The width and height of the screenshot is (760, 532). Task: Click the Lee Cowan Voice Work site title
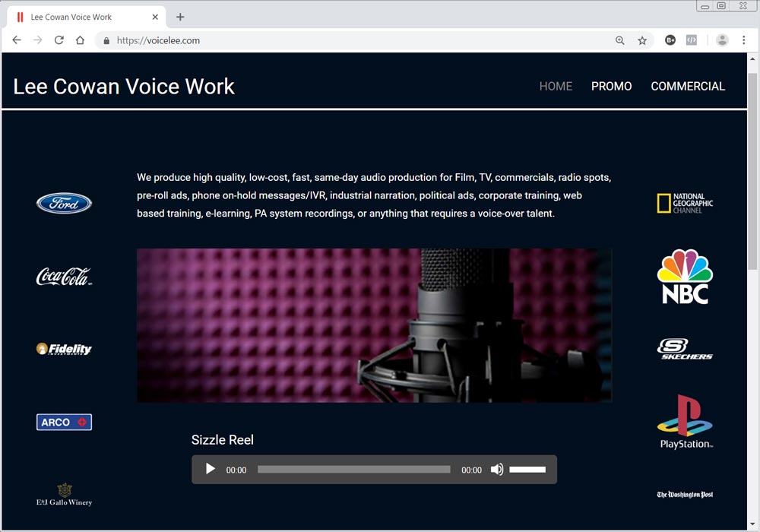[x=124, y=87]
